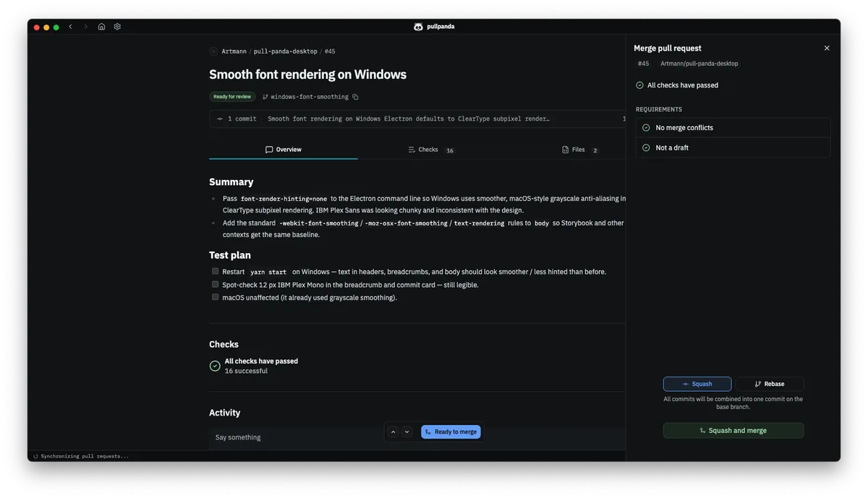Click the Ready to merge button
The height and width of the screenshot is (498, 868).
click(x=451, y=432)
